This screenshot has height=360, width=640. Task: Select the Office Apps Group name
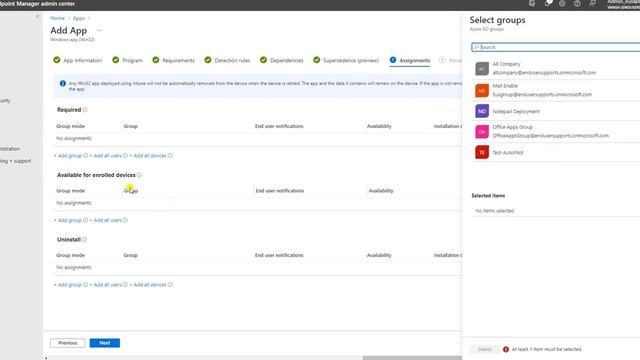pyautogui.click(x=513, y=127)
